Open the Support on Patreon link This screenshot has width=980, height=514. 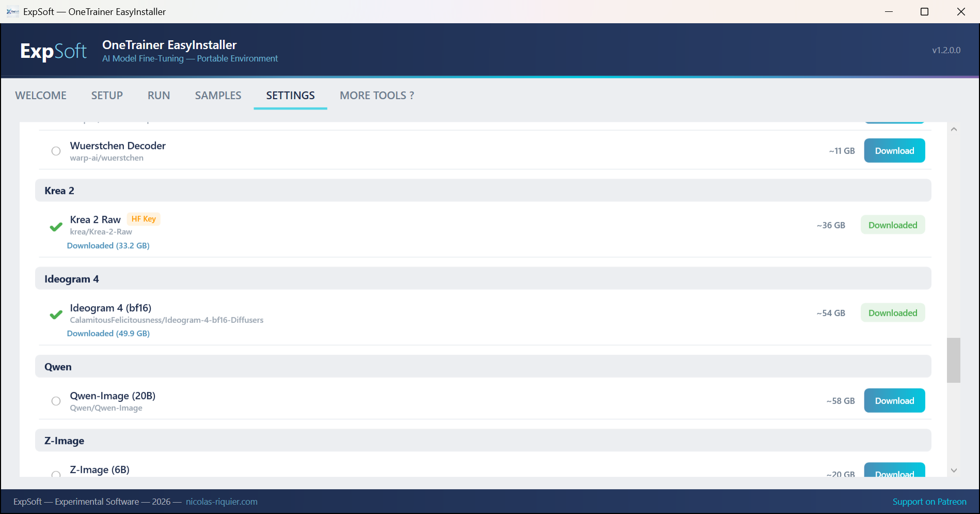click(x=929, y=502)
